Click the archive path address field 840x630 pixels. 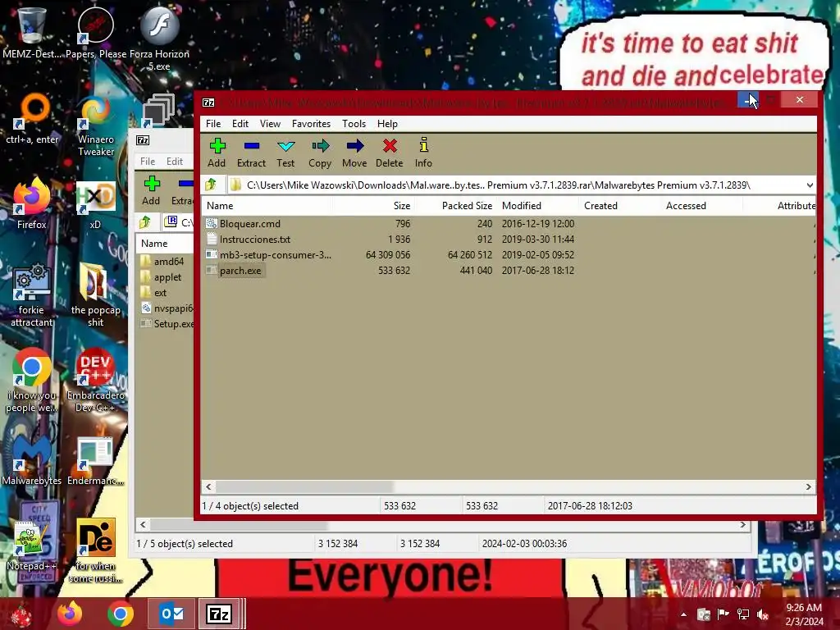(x=514, y=185)
